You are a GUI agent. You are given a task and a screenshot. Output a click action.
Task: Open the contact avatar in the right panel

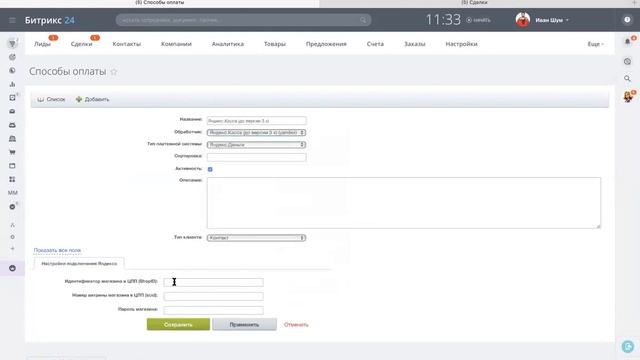pos(628,97)
